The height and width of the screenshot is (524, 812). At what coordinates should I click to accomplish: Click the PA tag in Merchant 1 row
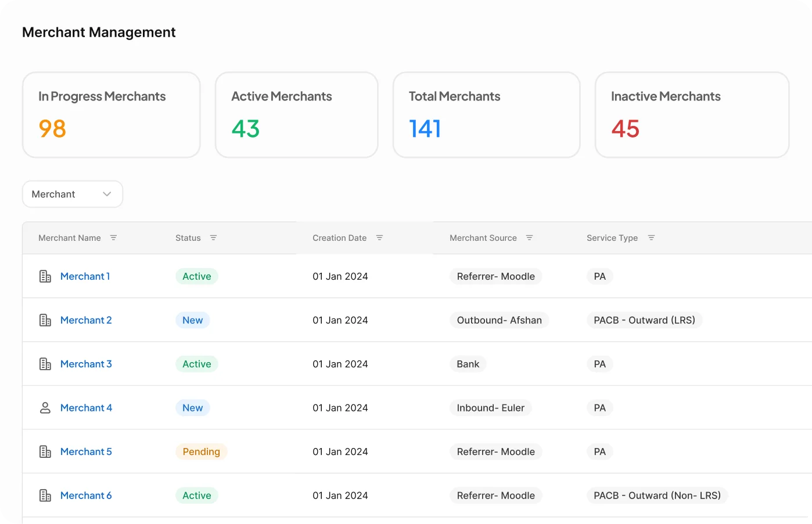600,276
